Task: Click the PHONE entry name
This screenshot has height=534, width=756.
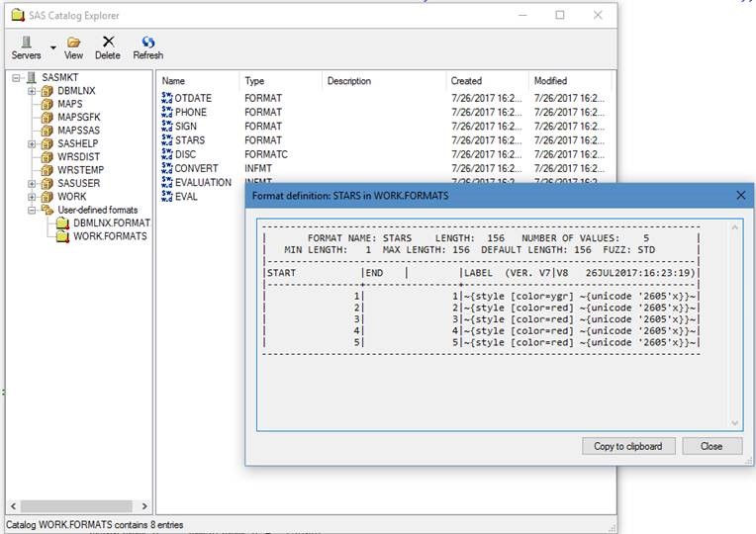Action: 191,113
